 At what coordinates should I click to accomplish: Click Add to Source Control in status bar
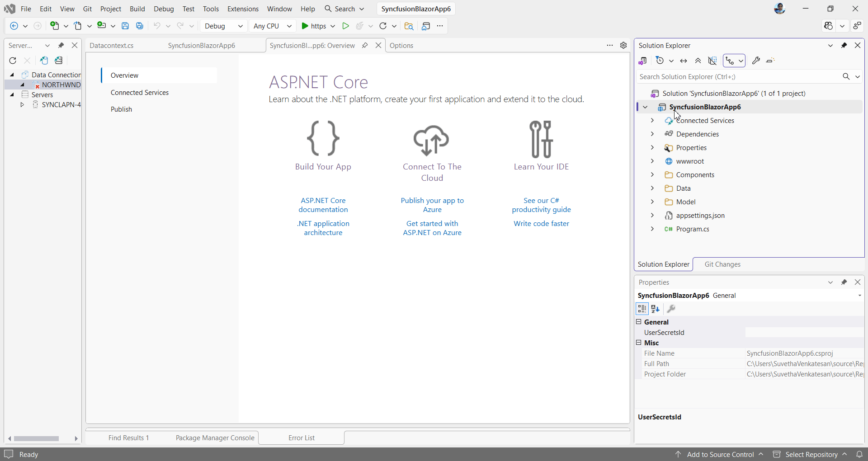pyautogui.click(x=720, y=454)
